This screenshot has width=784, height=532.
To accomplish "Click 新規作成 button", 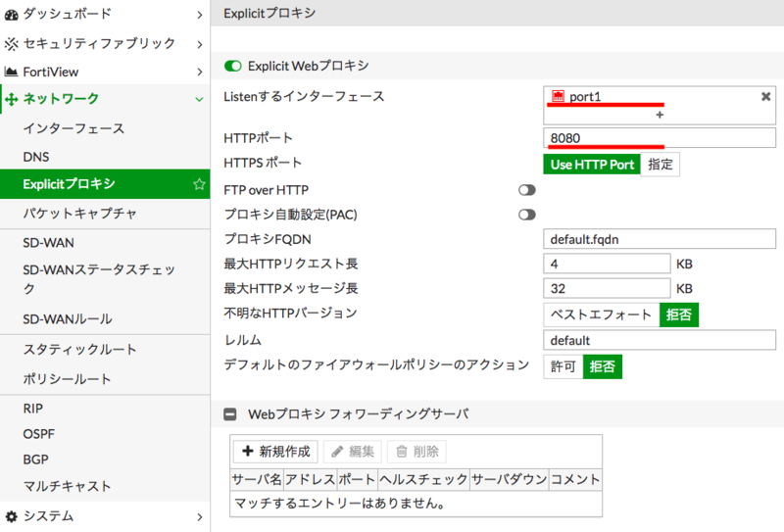I will click(276, 452).
